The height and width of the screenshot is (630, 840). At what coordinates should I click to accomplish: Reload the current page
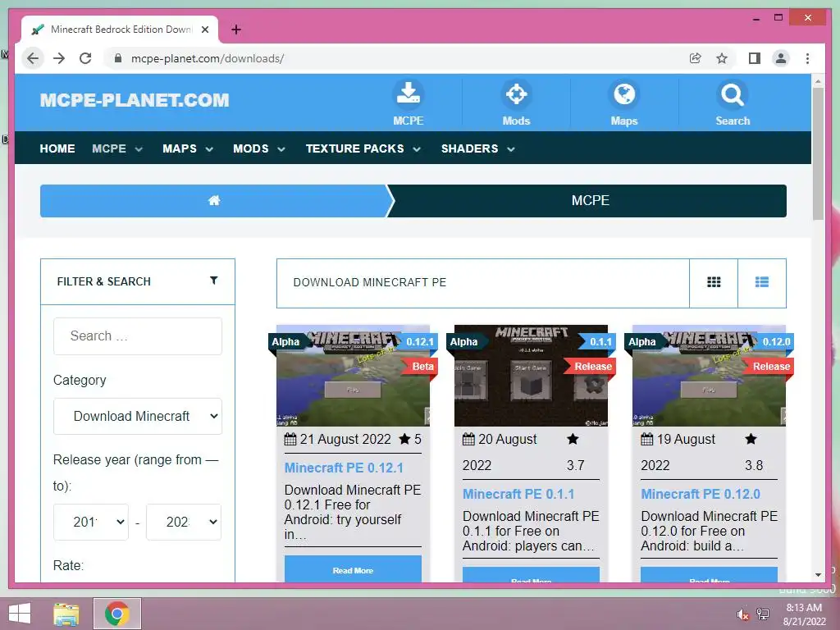(85, 58)
